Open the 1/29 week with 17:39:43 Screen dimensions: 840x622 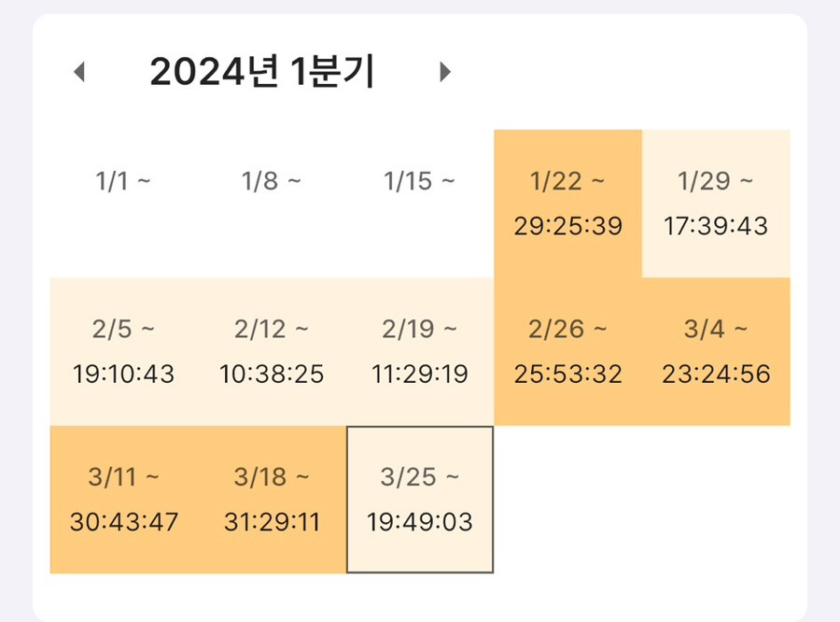coord(716,204)
